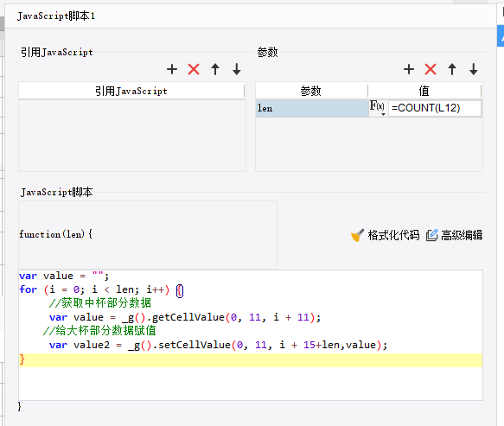The width and height of the screenshot is (504, 426).
Task: Click the getCellValue code line
Action: tap(185, 317)
